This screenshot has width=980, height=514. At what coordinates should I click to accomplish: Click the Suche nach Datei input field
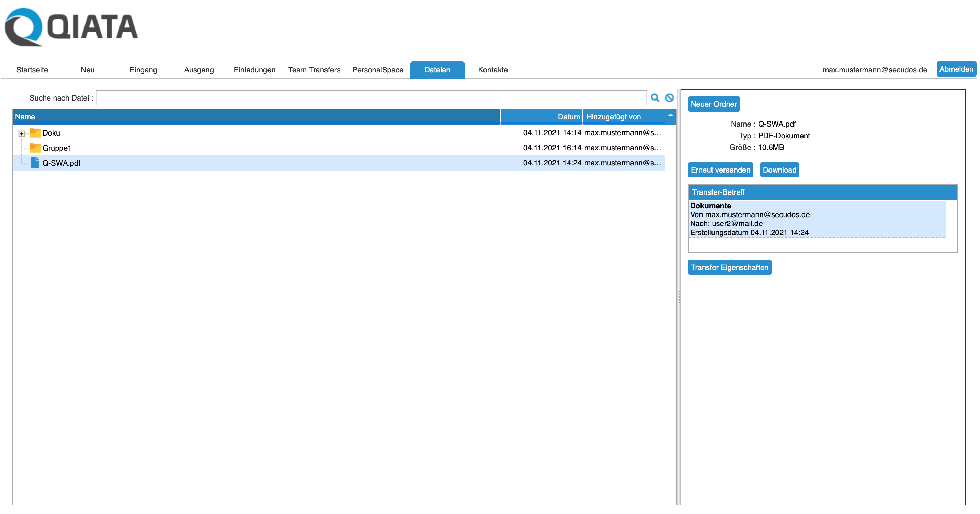point(371,98)
